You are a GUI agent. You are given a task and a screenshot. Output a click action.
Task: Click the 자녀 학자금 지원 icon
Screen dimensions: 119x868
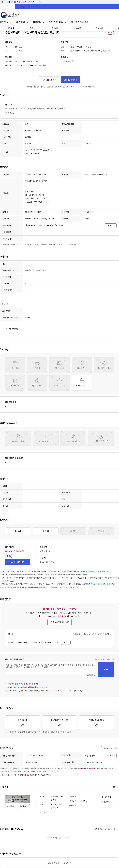104,365
